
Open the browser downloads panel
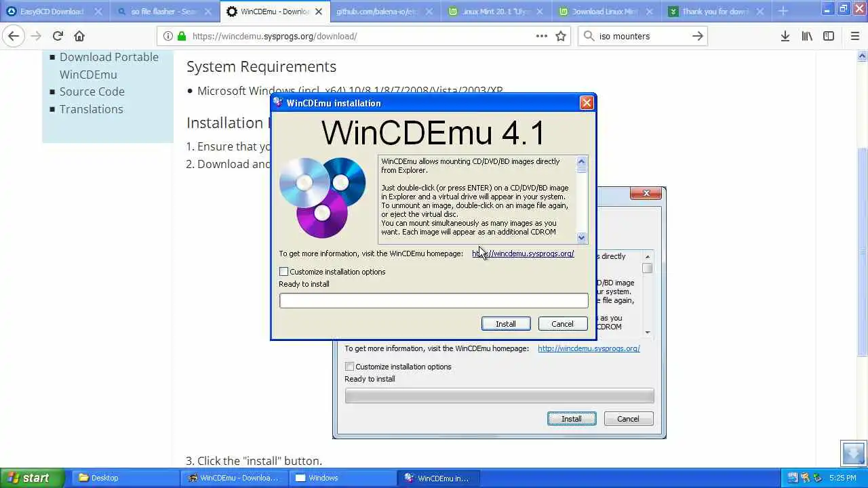[785, 36]
